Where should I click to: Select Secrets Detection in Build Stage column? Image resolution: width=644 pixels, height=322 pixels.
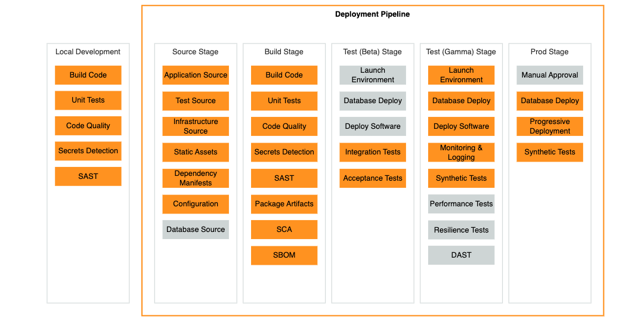[x=284, y=152]
